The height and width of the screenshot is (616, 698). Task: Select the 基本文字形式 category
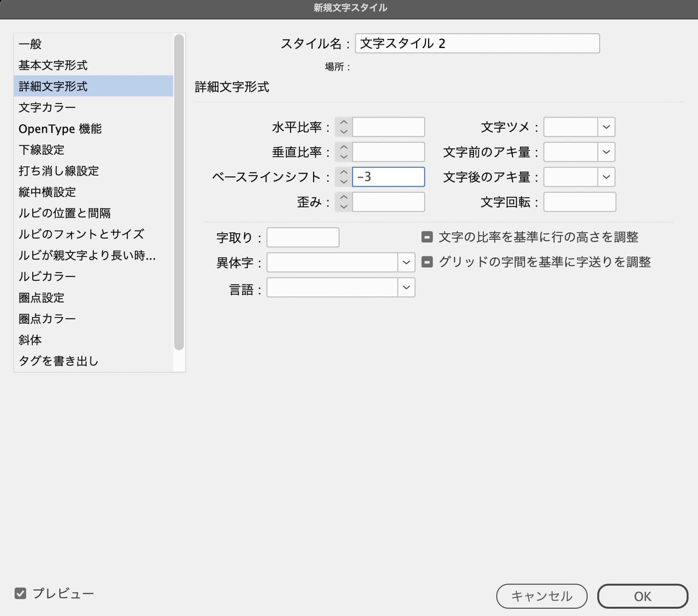coord(52,65)
